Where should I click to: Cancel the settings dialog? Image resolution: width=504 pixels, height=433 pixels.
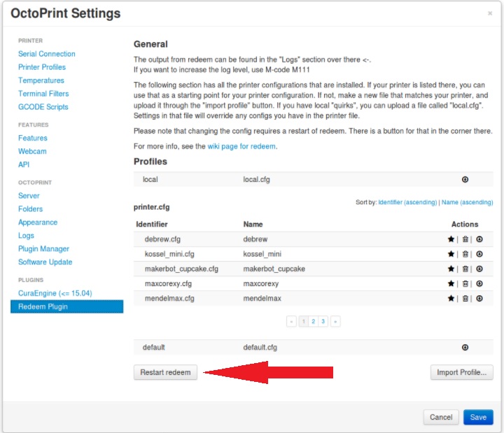[441, 417]
